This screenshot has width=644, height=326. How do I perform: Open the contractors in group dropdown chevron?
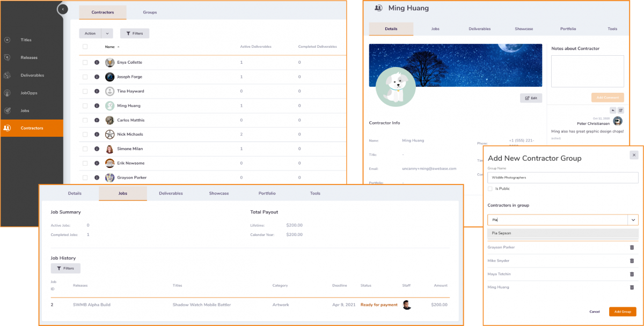(x=633, y=220)
